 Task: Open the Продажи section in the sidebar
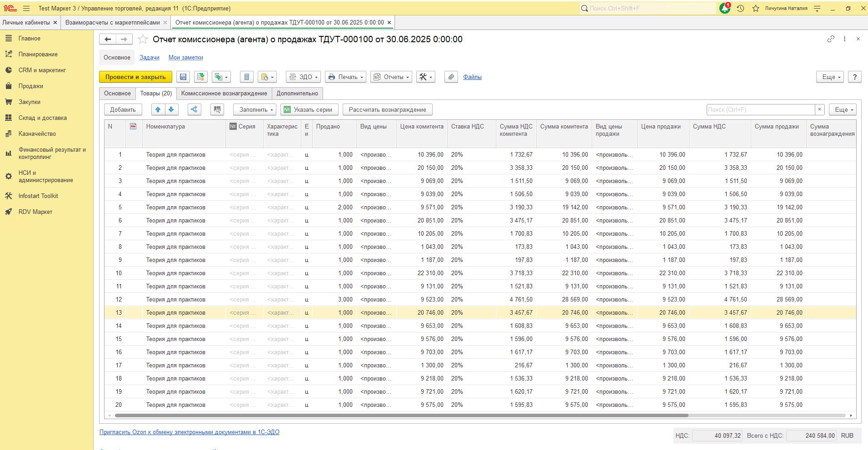coord(31,86)
